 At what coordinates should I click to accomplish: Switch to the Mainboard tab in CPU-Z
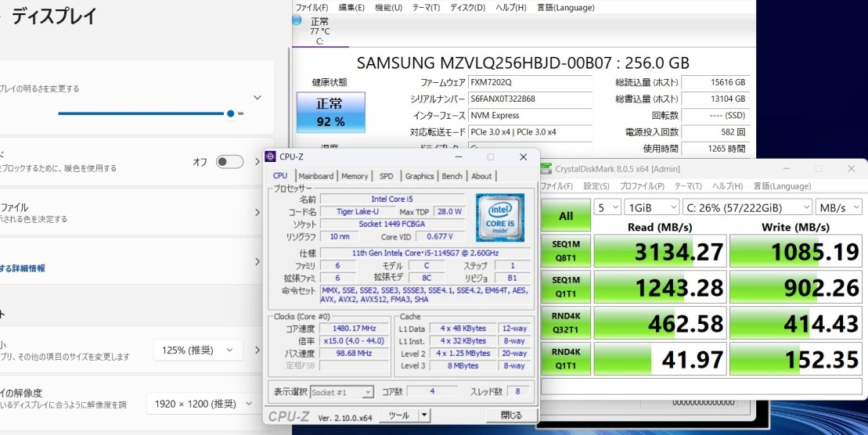[x=315, y=176]
